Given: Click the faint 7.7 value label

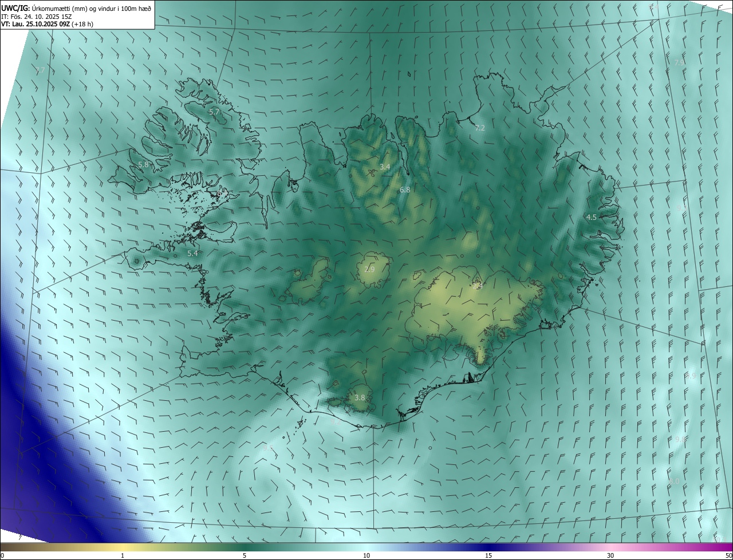Looking at the screenshot, I should 40,70.
